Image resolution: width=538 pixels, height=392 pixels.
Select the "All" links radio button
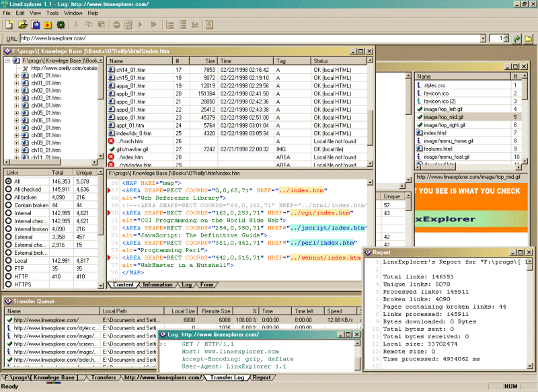tap(9, 181)
